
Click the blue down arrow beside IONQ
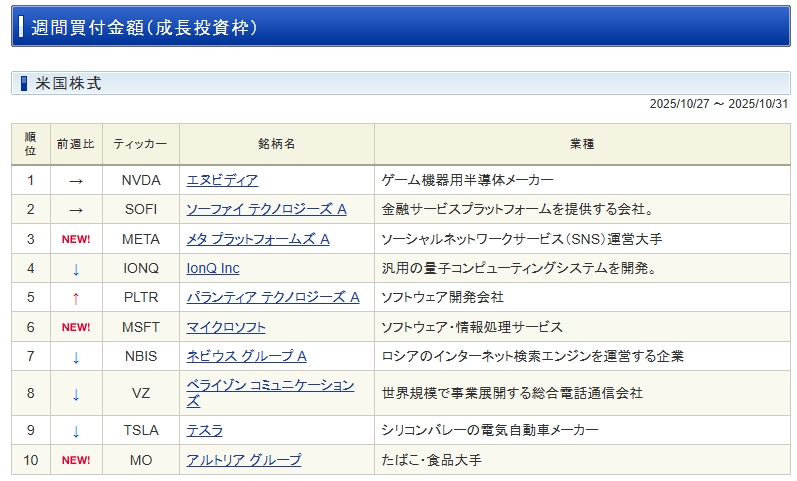coord(76,269)
